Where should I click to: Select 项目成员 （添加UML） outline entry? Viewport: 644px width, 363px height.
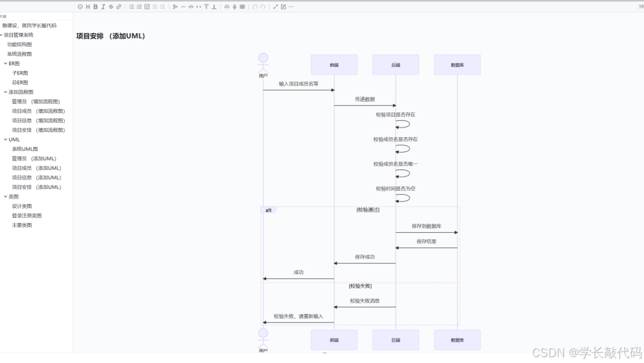37,169
